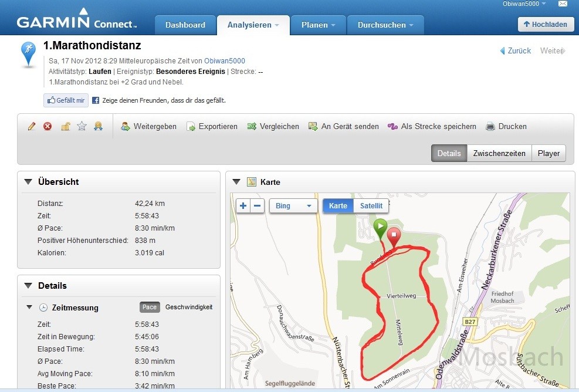Screen dimensions: 579x392
Task: Click the Hochladen upload button
Action: point(546,25)
